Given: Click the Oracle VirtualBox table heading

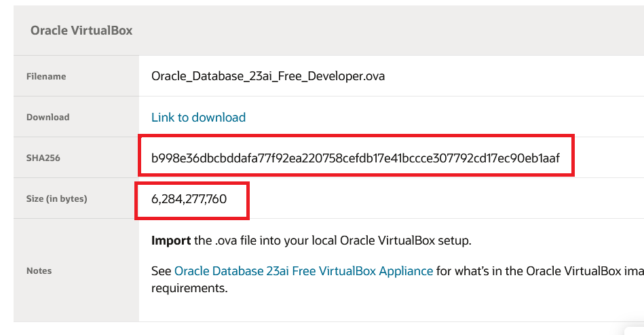Looking at the screenshot, I should pos(81,31).
